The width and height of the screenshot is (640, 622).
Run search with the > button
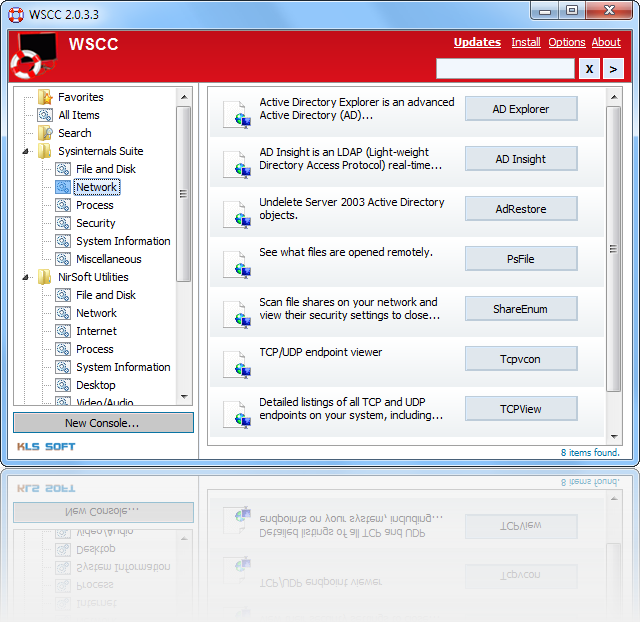tap(613, 69)
